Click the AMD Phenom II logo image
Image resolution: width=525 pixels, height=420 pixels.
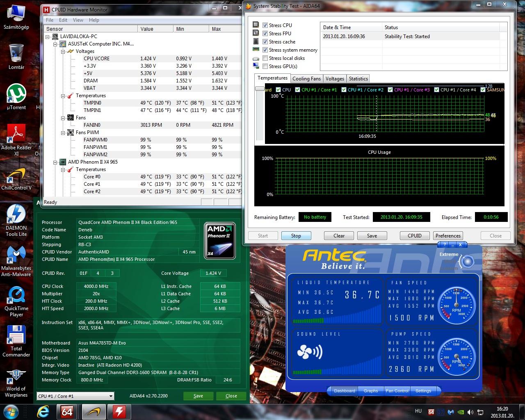point(220,241)
